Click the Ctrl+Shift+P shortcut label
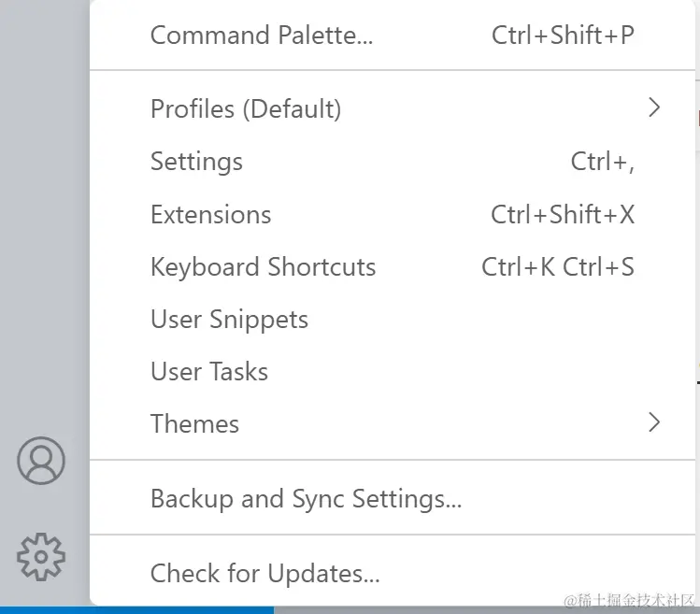Image resolution: width=700 pixels, height=614 pixels. tap(563, 36)
